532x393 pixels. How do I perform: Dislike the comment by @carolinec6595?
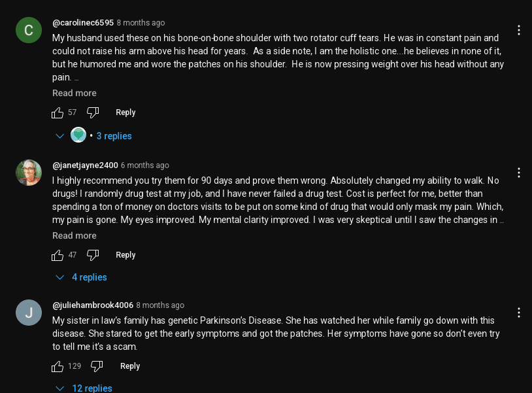click(x=93, y=112)
